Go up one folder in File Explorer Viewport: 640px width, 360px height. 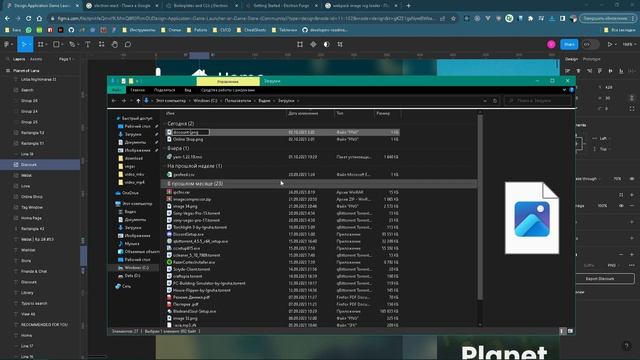click(x=138, y=100)
